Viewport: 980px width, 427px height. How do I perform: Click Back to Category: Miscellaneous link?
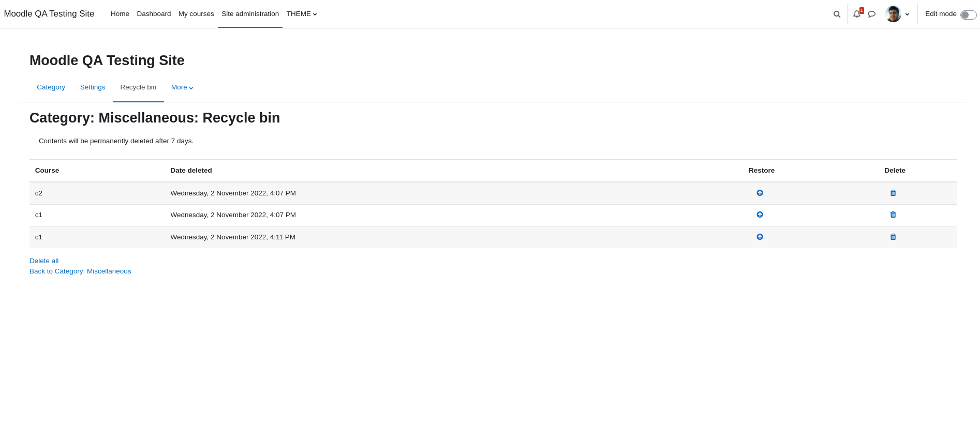tap(80, 271)
